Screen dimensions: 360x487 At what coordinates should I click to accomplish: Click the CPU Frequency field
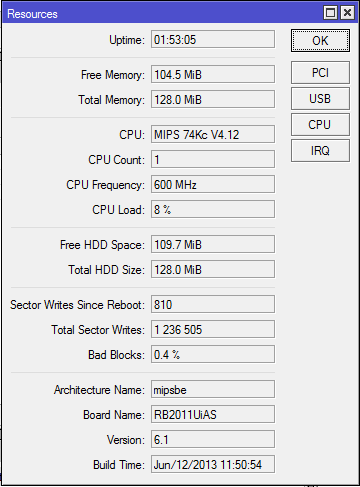click(x=213, y=184)
